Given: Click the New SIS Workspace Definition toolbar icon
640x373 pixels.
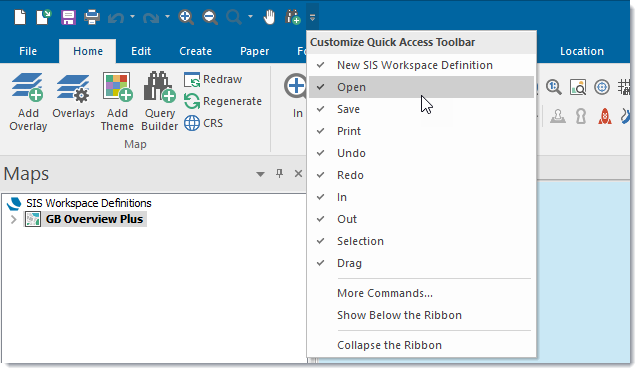Looking at the screenshot, I should [x=20, y=17].
